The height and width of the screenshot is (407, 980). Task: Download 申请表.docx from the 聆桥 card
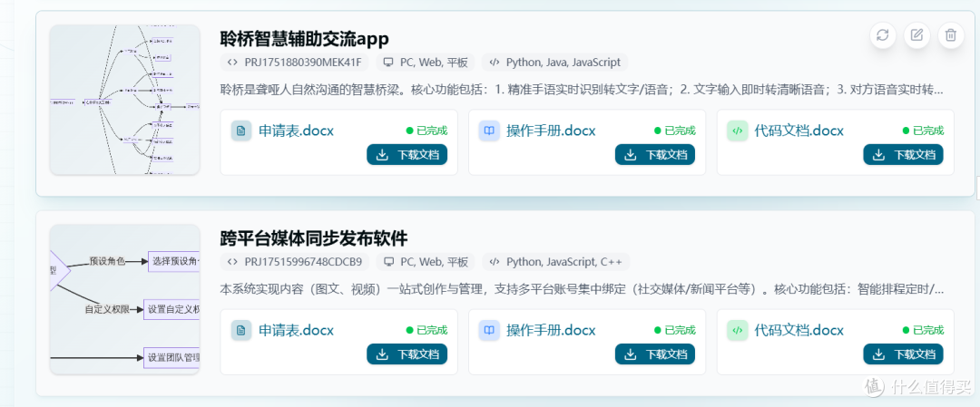(x=407, y=155)
